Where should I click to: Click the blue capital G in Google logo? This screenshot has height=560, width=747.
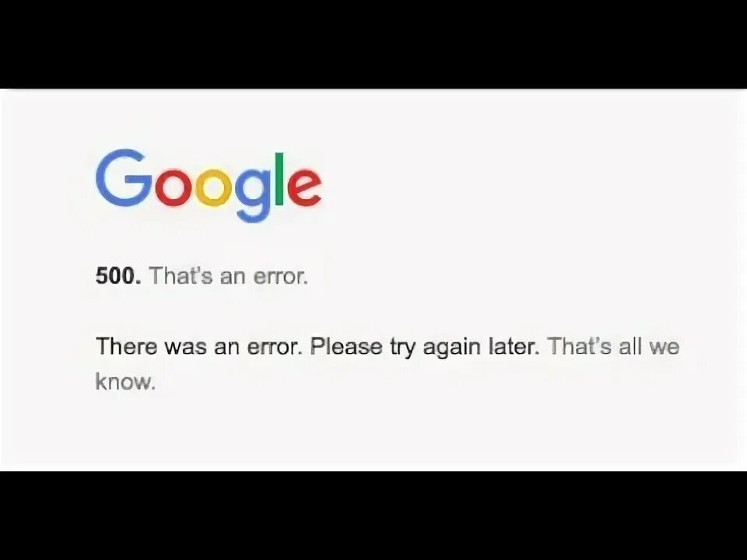point(124,177)
